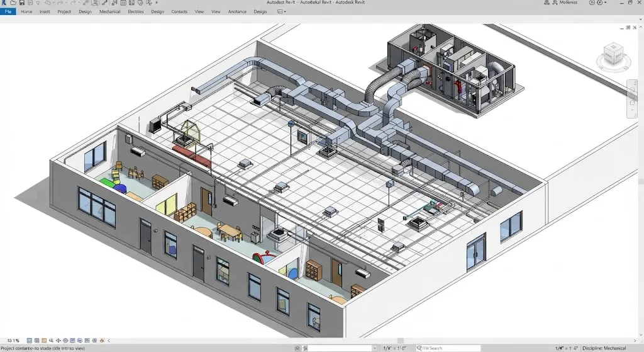Restore the 3D view window size
Viewport: 644px width, 352px height.
[x=628, y=28]
